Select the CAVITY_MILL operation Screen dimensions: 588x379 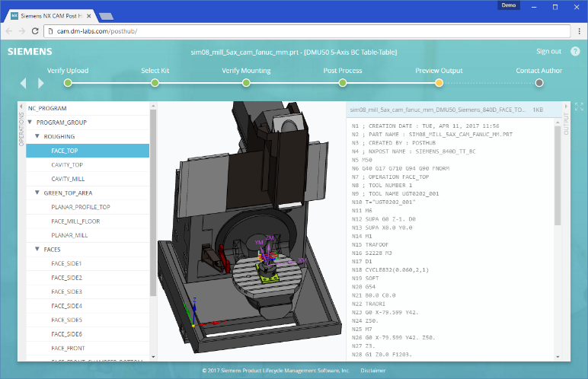88,179
